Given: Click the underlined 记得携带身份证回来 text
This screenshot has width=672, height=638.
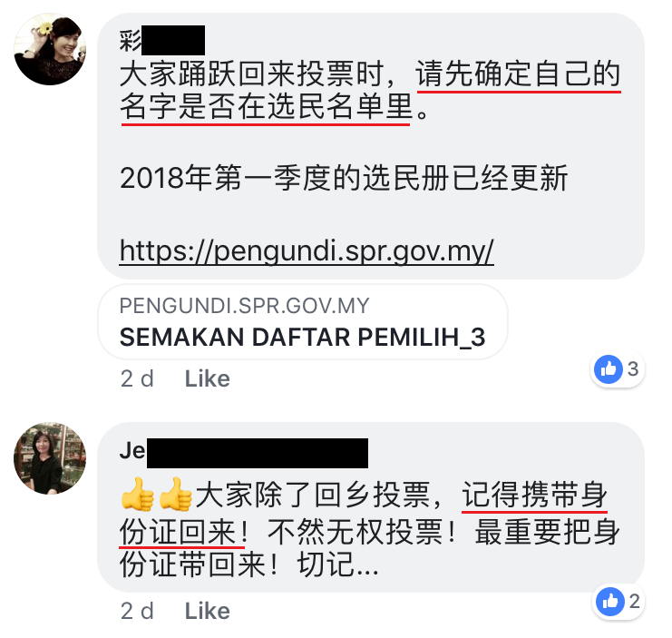Looking at the screenshot, I should pyautogui.click(x=534, y=496).
